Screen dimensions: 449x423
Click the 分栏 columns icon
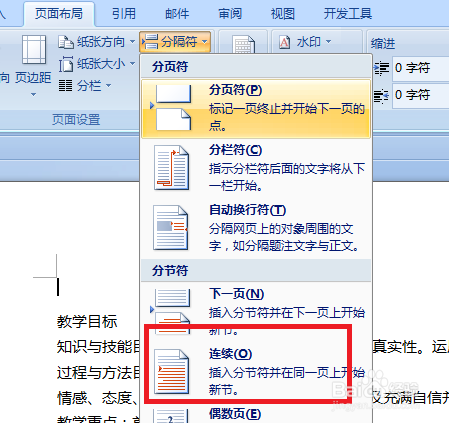point(65,86)
